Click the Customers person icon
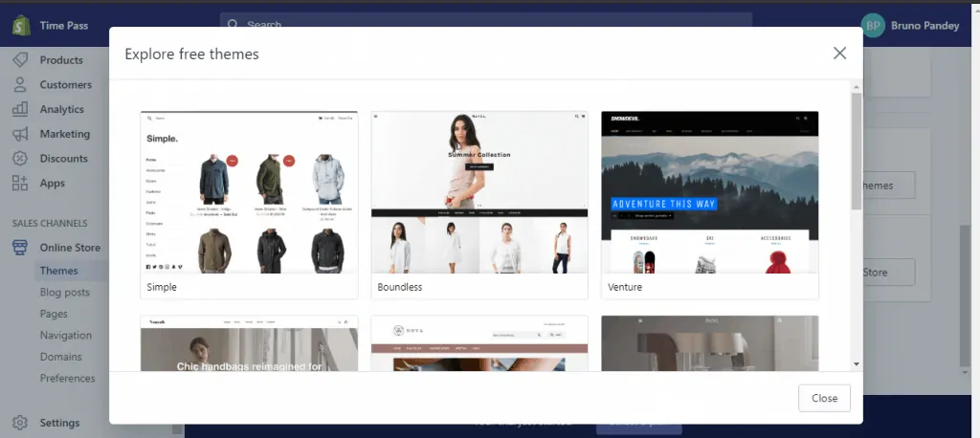Screen dimensions: 980x438 pyautogui.click(x=20, y=85)
